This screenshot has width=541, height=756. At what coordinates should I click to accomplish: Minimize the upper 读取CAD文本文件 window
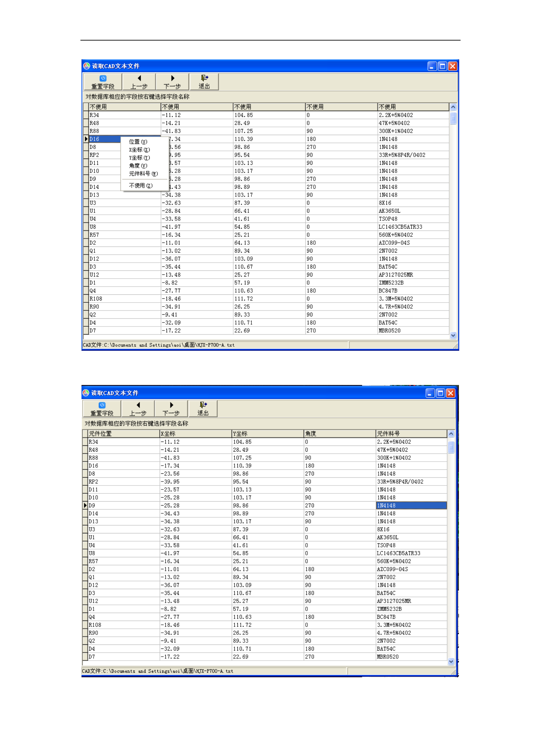pos(432,66)
